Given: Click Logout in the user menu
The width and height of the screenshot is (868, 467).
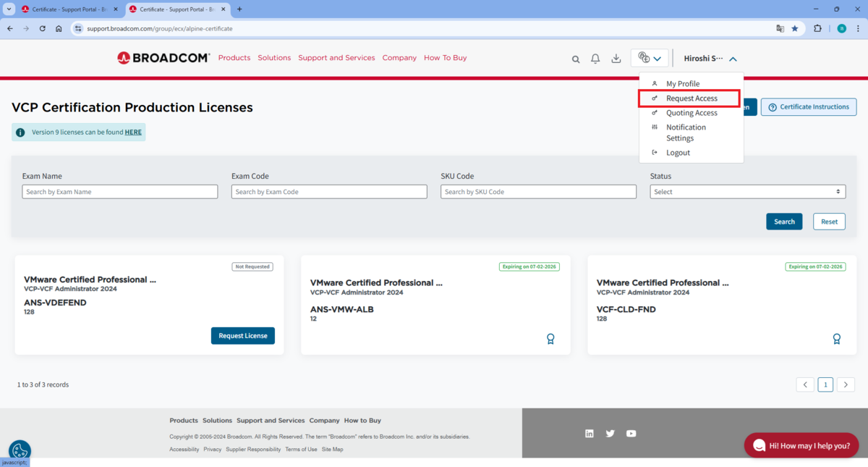Looking at the screenshot, I should [678, 153].
